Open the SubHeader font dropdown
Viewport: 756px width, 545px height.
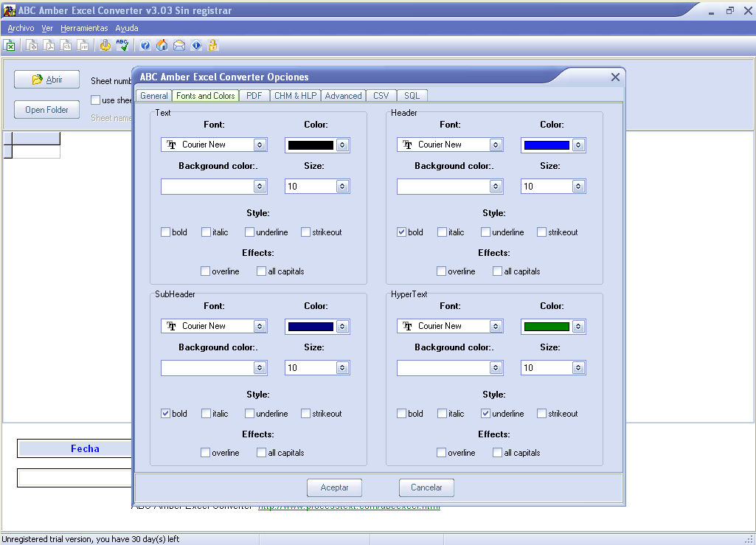click(x=260, y=326)
